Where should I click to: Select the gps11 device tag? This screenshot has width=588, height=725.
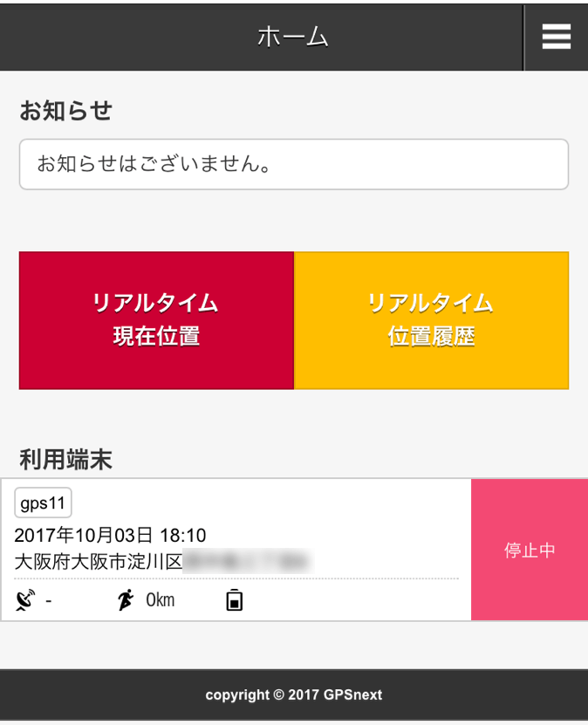(43, 503)
